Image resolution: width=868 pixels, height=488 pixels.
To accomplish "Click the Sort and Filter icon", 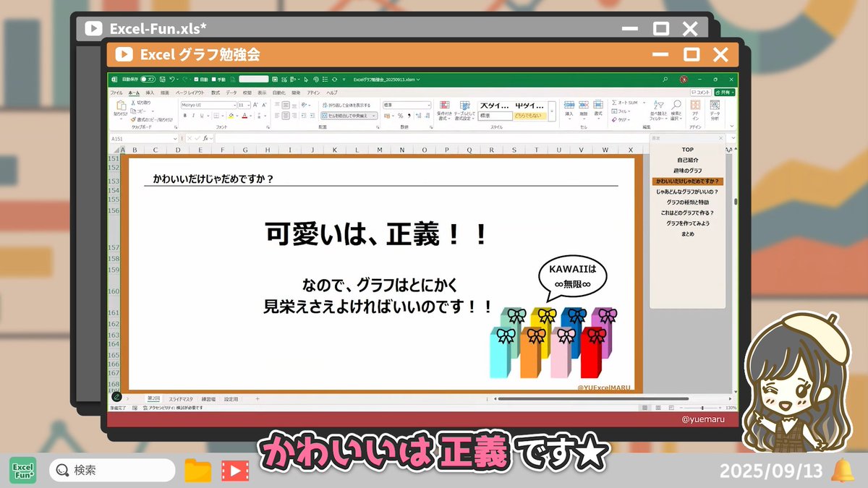I will pos(658,105).
